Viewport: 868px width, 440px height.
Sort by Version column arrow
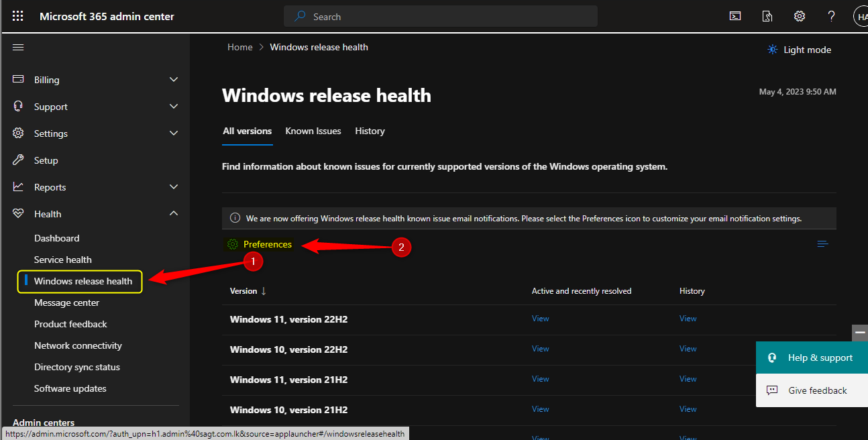264,291
